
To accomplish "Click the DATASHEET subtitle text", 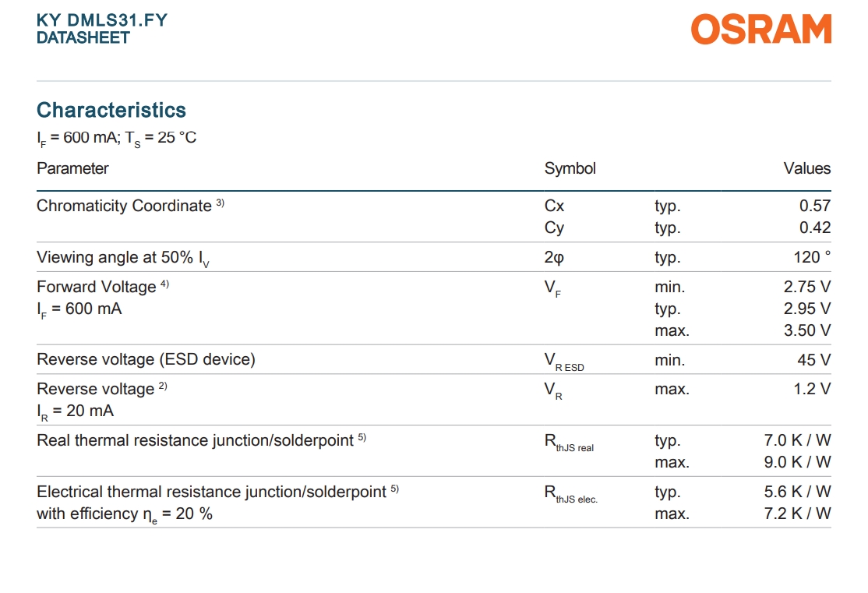I will 83,37.
